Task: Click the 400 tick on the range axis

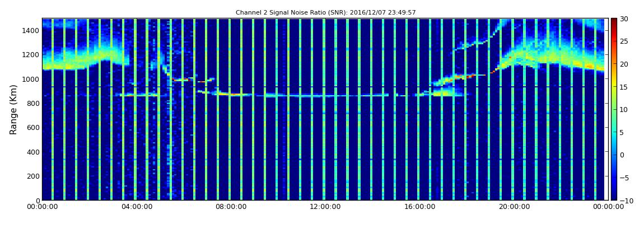Action: (x=33, y=152)
